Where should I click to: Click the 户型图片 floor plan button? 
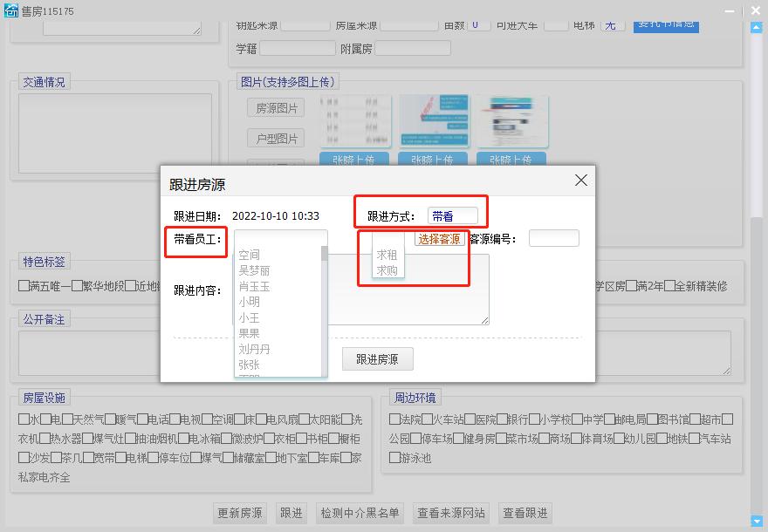coord(275,138)
